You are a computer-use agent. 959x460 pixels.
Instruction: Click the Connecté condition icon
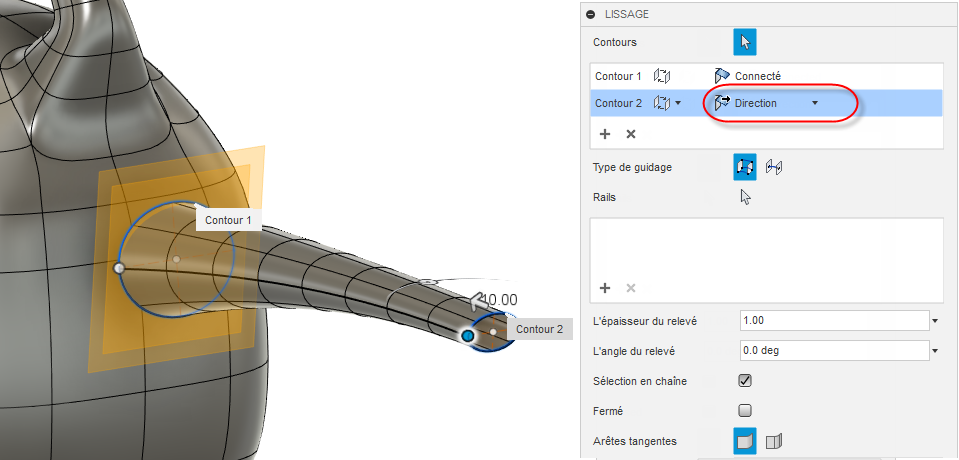click(722, 76)
